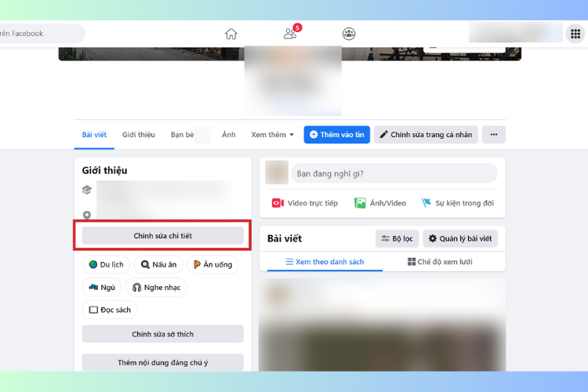Switch to Bài viết tab

(94, 135)
